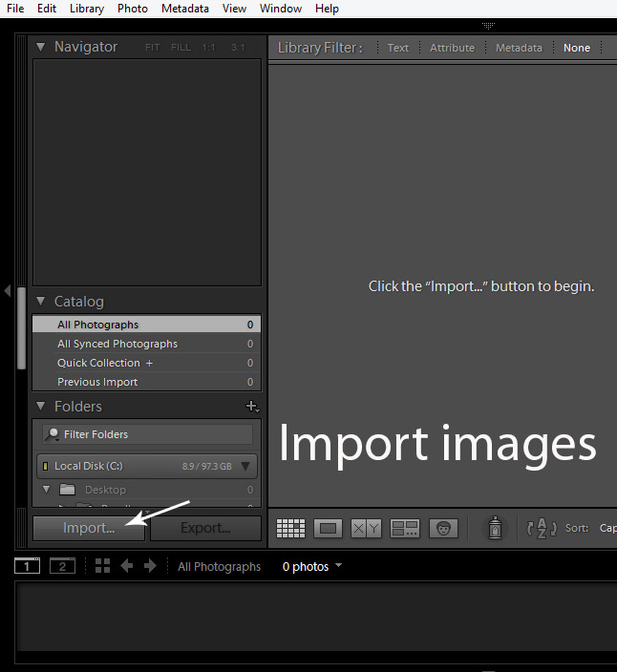Select the Desktop folder row
The height and width of the screenshot is (672, 617).
click(x=147, y=490)
